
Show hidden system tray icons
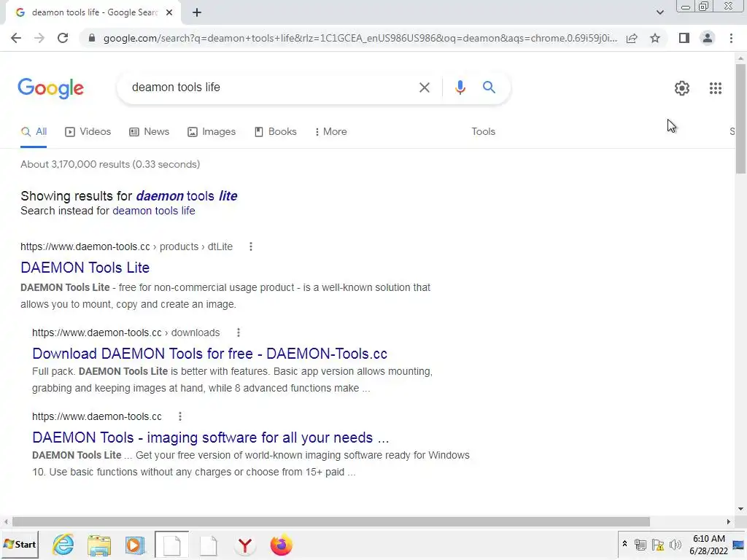click(624, 544)
